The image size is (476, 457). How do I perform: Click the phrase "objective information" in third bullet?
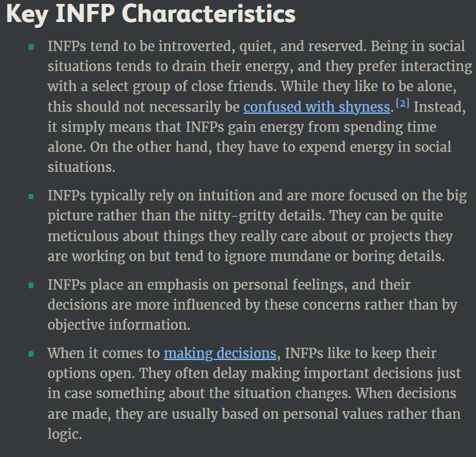tap(119, 325)
